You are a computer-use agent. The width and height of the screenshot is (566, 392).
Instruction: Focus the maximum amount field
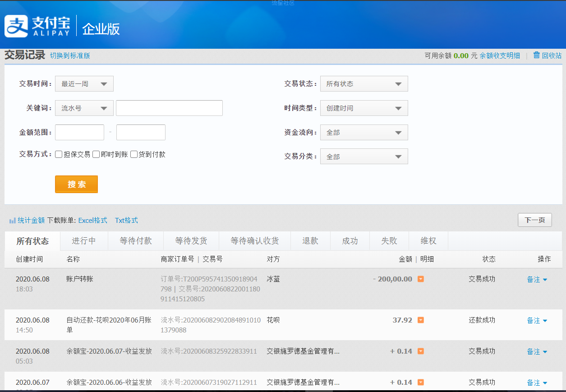141,133
